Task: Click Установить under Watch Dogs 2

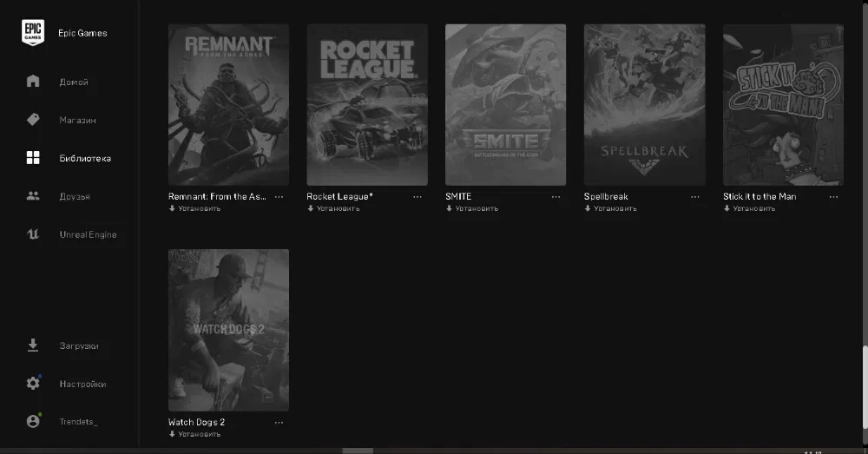Action: (200, 435)
